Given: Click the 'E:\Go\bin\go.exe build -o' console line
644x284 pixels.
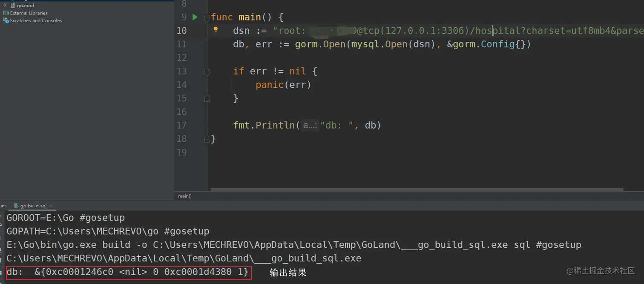Looking at the screenshot, I should pyautogui.click(x=294, y=245).
